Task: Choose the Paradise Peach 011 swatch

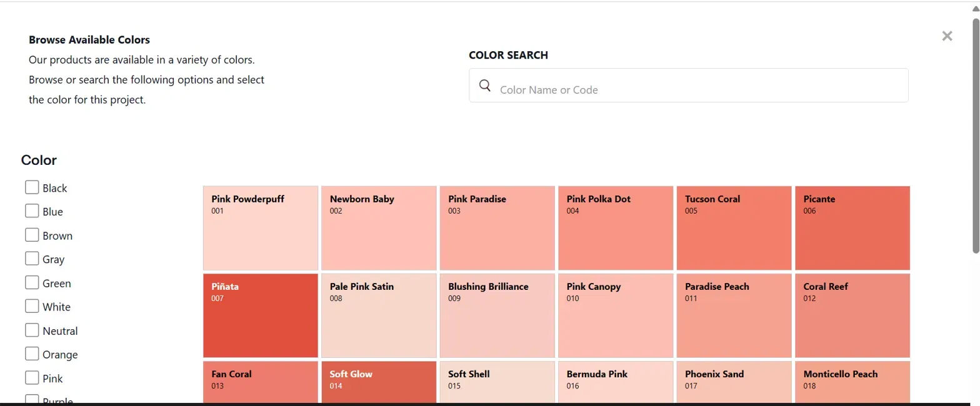Action: click(734, 315)
